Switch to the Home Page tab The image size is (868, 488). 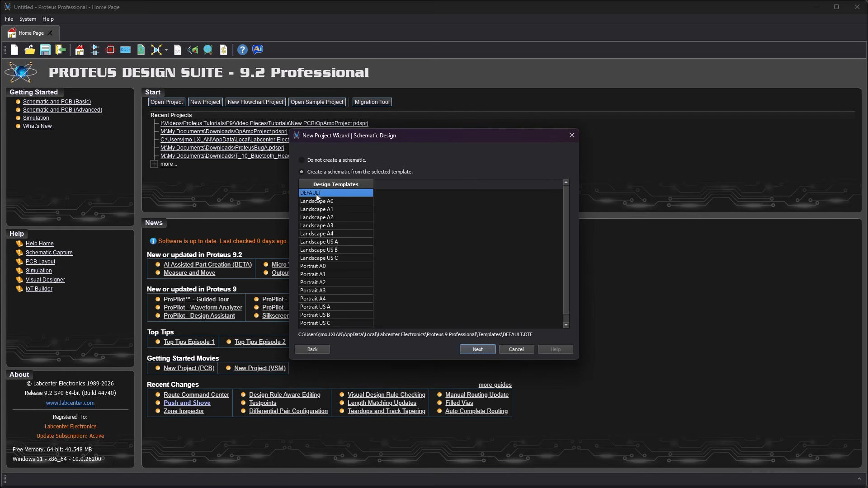tap(31, 33)
